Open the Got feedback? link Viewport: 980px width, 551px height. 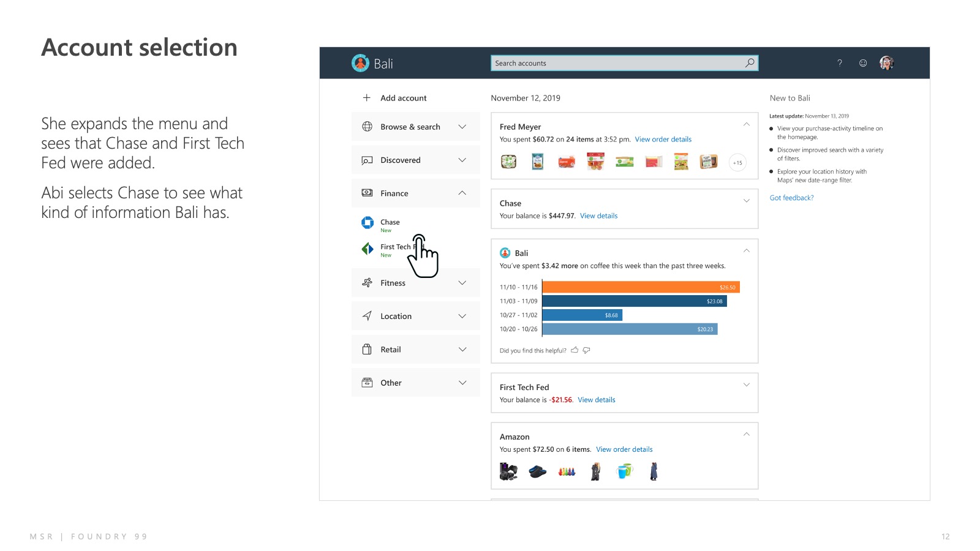coord(791,198)
